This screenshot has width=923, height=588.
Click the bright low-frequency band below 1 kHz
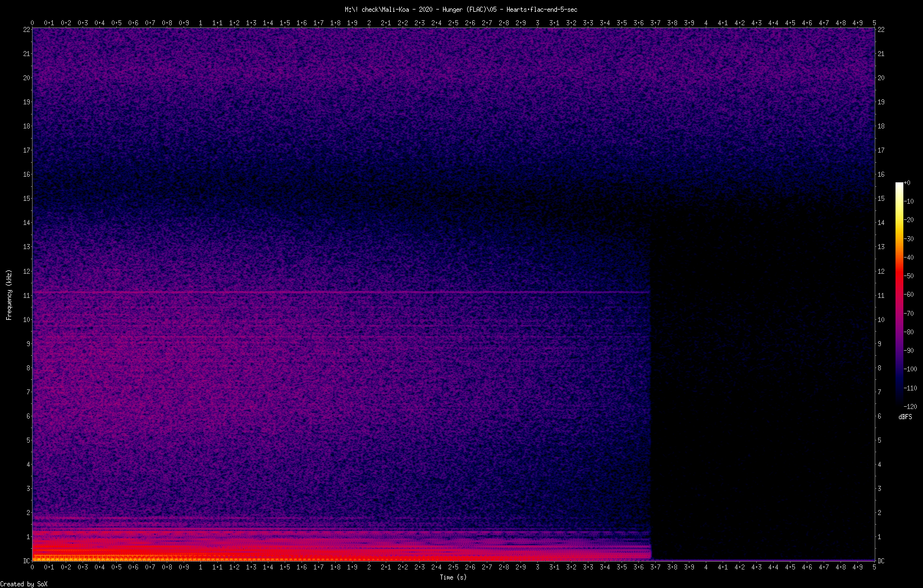coord(341,549)
